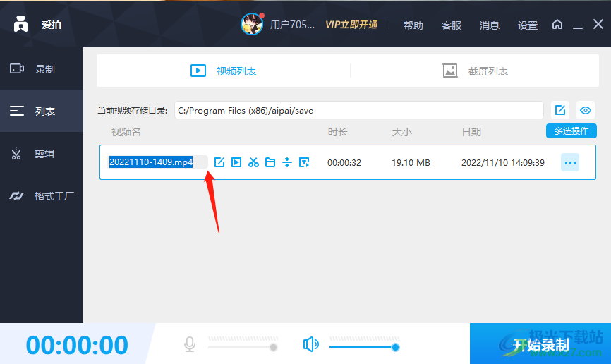
Task: Click the 录制 camera icon in sidebar
Action: click(17, 68)
